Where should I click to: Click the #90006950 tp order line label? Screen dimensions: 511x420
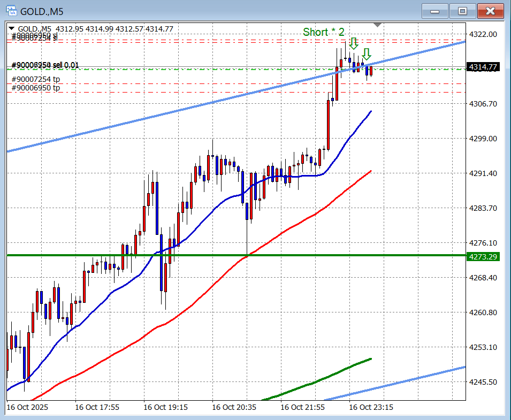tap(36, 88)
